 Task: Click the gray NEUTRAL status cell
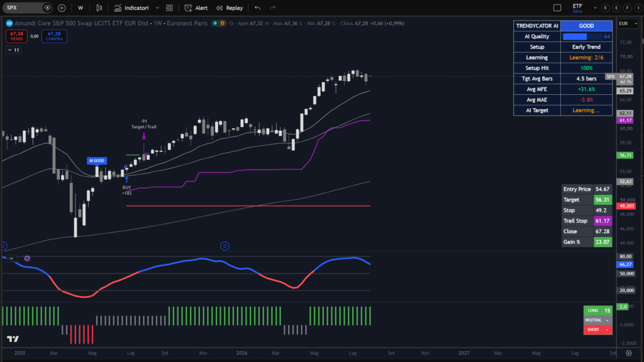pyautogui.click(x=597, y=320)
